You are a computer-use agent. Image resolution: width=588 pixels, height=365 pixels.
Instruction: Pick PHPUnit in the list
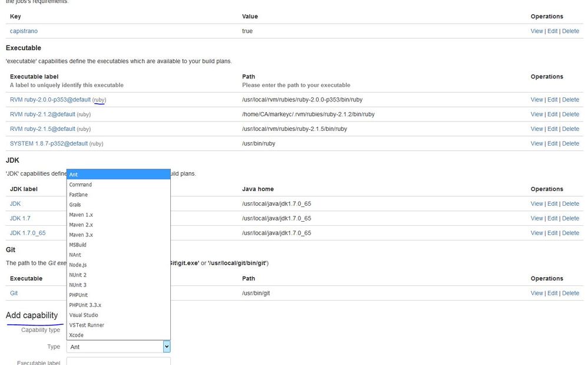point(118,295)
